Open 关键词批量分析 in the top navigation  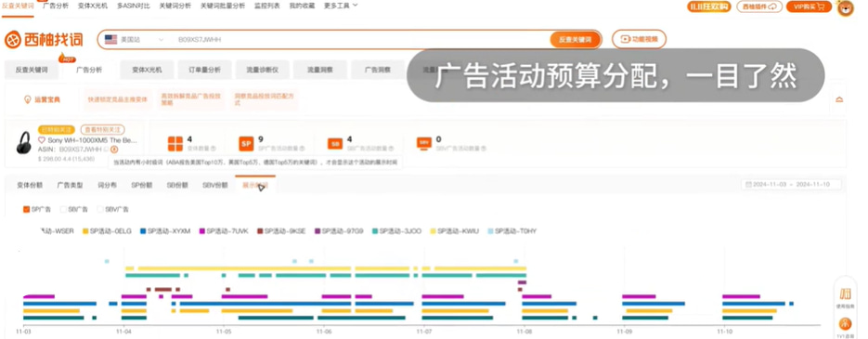223,6
